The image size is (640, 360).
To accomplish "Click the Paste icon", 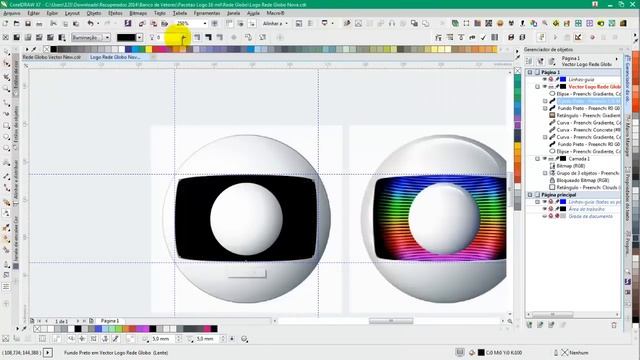I will pyautogui.click(x=76, y=24).
